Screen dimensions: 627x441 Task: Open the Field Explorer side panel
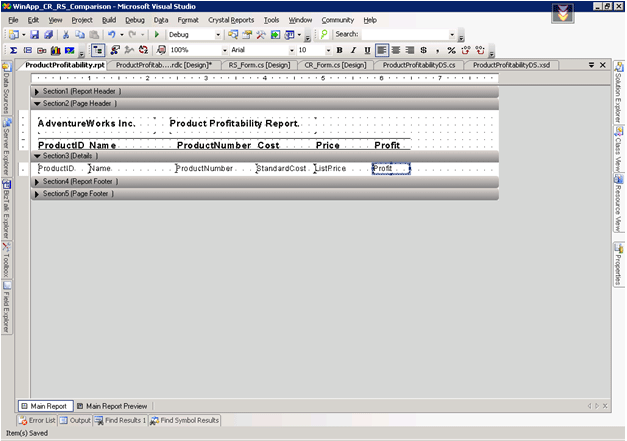click(7, 307)
